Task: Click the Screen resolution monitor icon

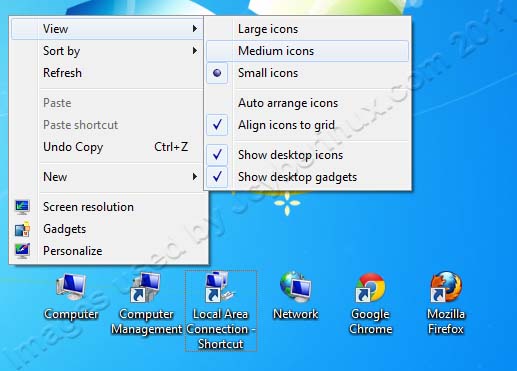Action: point(22,207)
